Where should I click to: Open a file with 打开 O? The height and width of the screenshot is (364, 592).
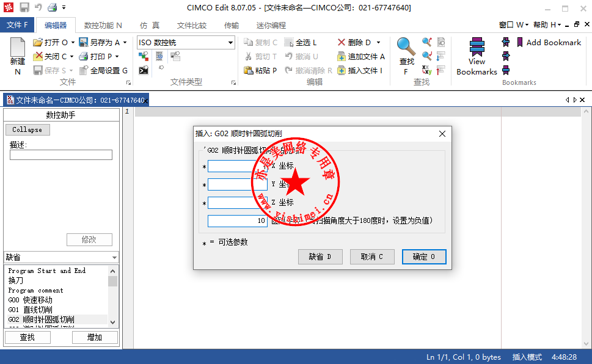(x=50, y=42)
